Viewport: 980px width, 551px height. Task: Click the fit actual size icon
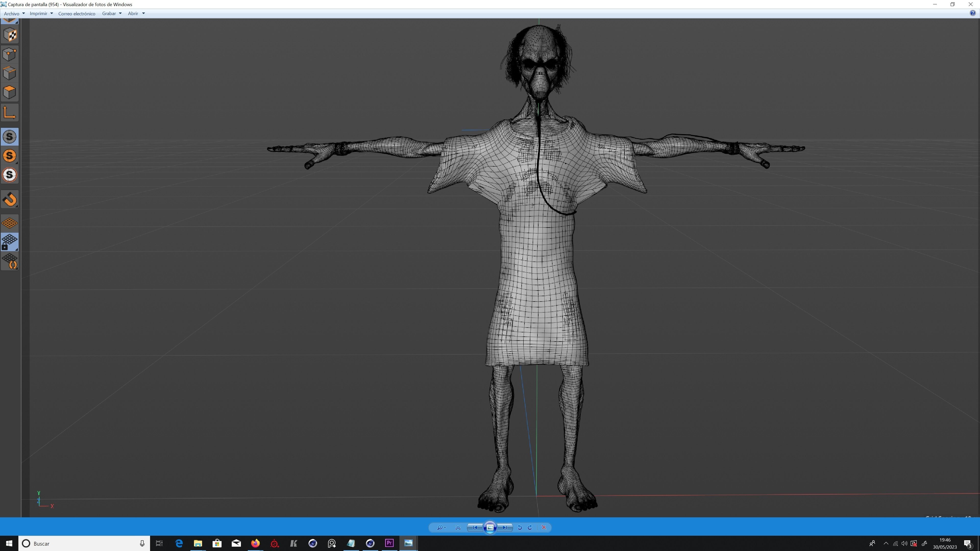pyautogui.click(x=458, y=528)
